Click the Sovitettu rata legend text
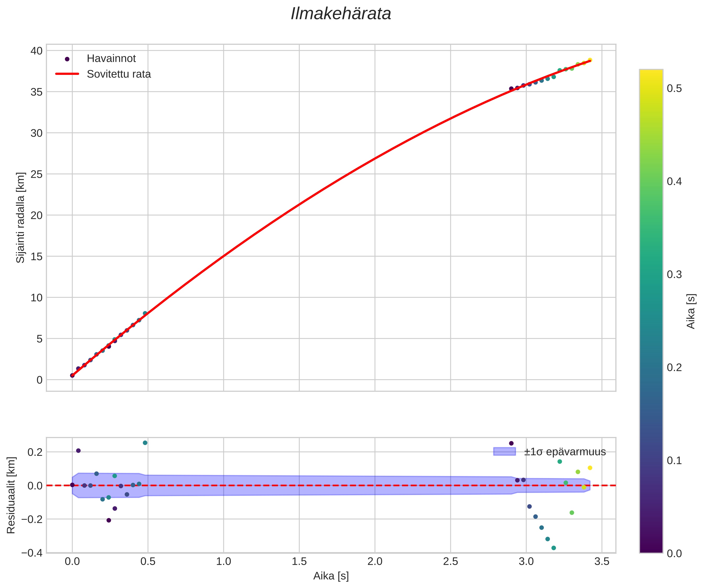 coord(119,74)
